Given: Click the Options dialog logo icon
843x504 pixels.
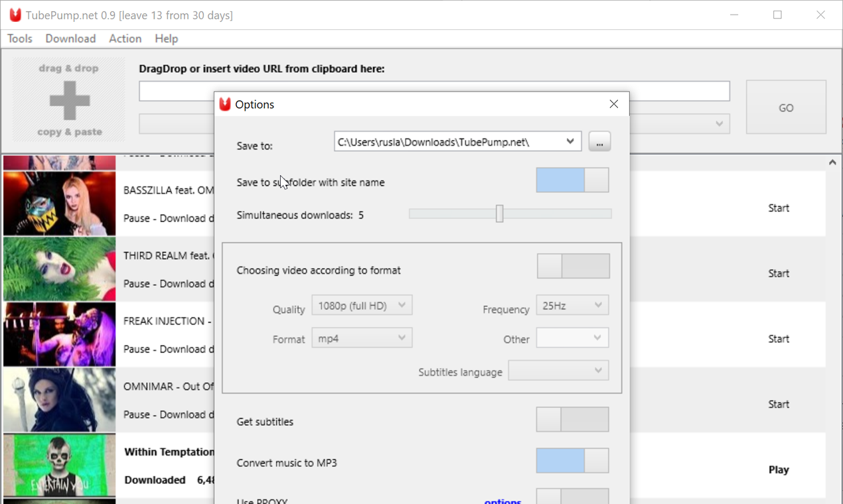Looking at the screenshot, I should point(225,104).
